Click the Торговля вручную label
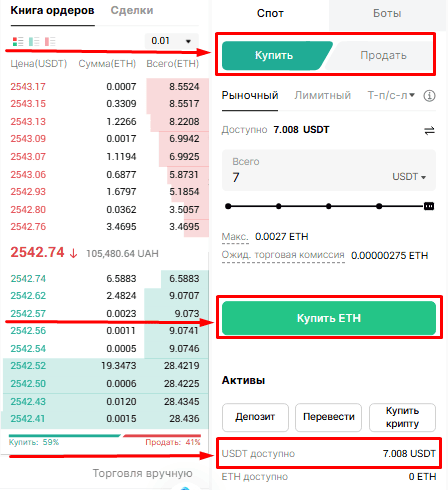Screen dimensions: 448x490 pyautogui.click(x=143, y=473)
